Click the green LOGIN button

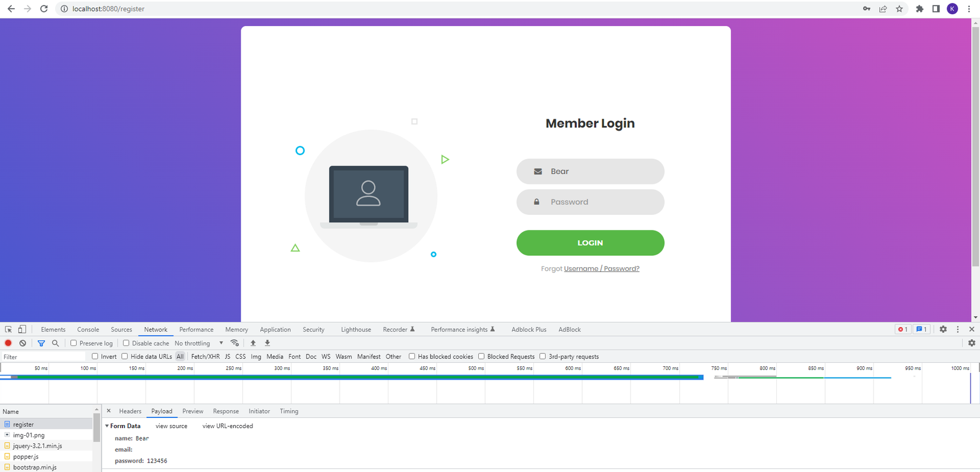(x=590, y=243)
